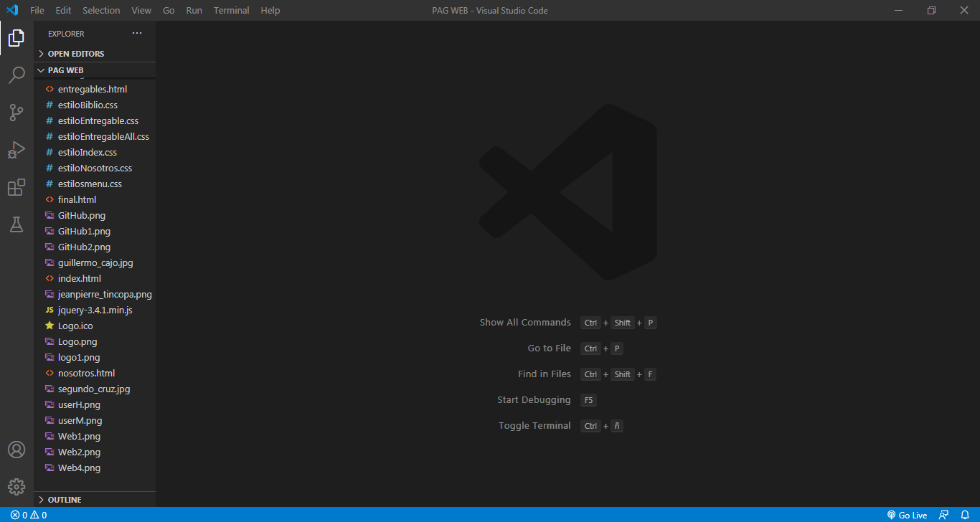Screen dimensions: 980x522
Task: Click Toggle Terminal hint text
Action: 534,426
